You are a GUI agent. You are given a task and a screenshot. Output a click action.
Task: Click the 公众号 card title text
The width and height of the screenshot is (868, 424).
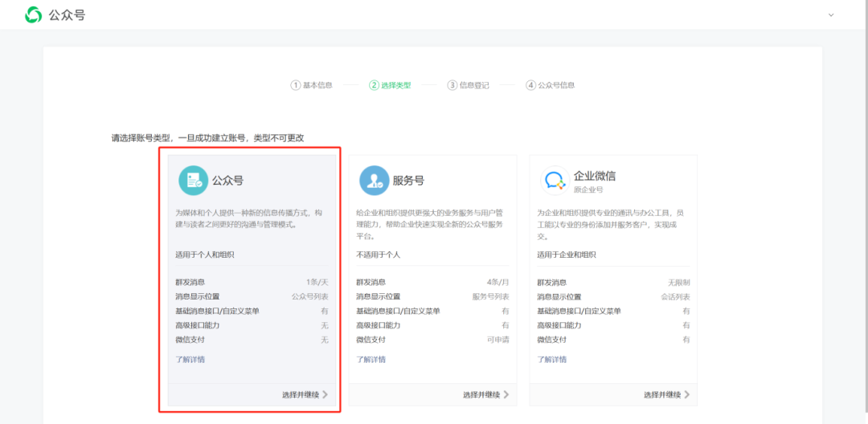click(x=228, y=180)
